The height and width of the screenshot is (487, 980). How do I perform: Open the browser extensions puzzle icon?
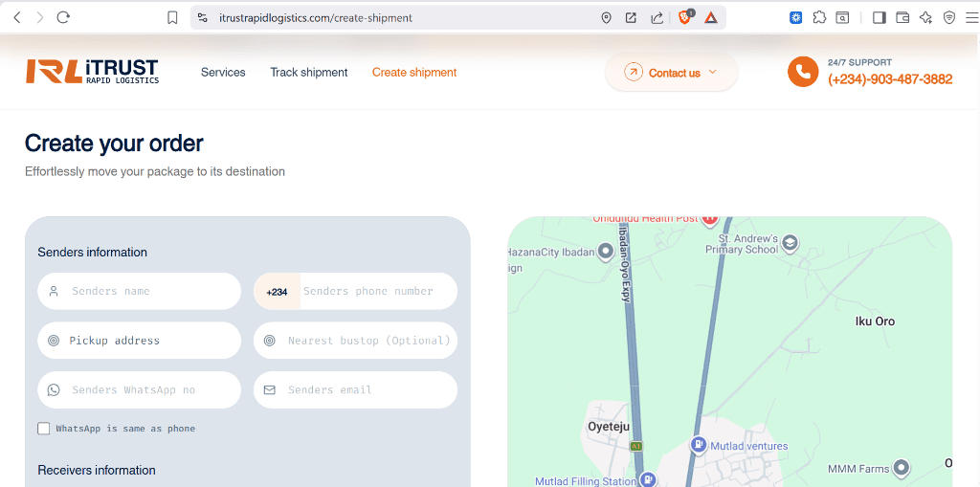tap(819, 17)
